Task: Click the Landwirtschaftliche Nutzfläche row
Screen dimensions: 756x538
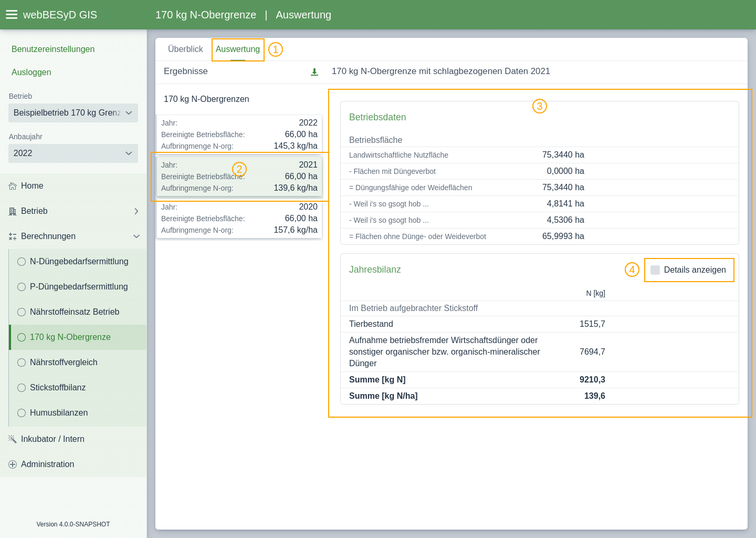Action: [x=540, y=155]
